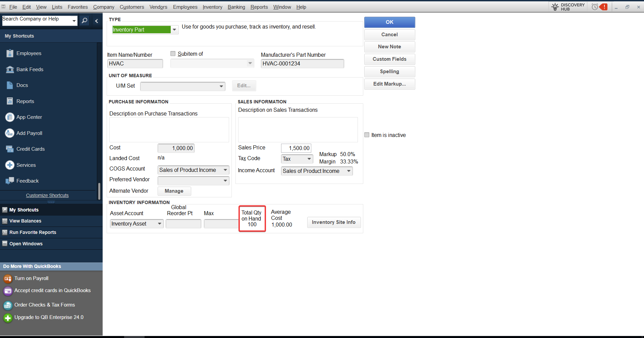Open the Customers menu

click(x=132, y=7)
